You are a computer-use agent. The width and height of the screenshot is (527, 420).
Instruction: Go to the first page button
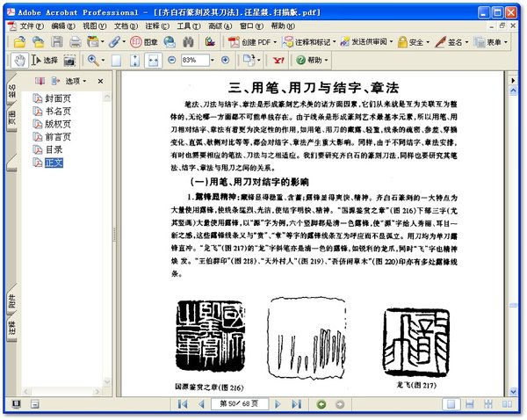pyautogui.click(x=183, y=404)
